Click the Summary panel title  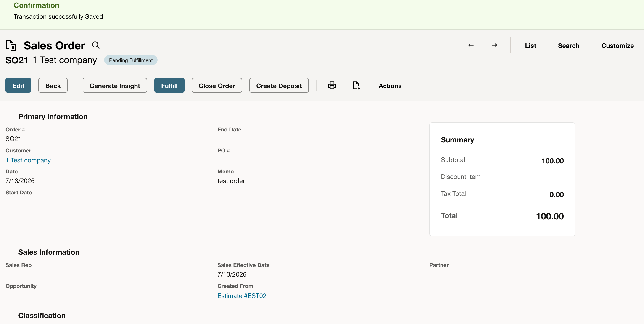(457, 140)
